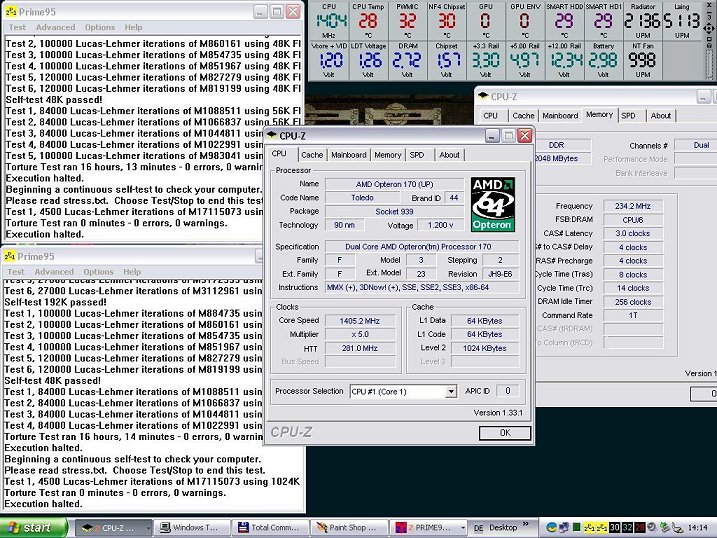Click the HTT value 281.0 MHz

coord(360,348)
